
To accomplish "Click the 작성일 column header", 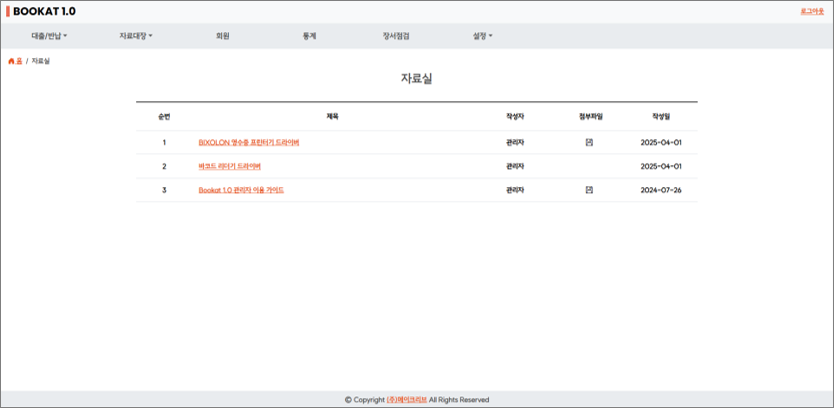I will pyautogui.click(x=660, y=117).
